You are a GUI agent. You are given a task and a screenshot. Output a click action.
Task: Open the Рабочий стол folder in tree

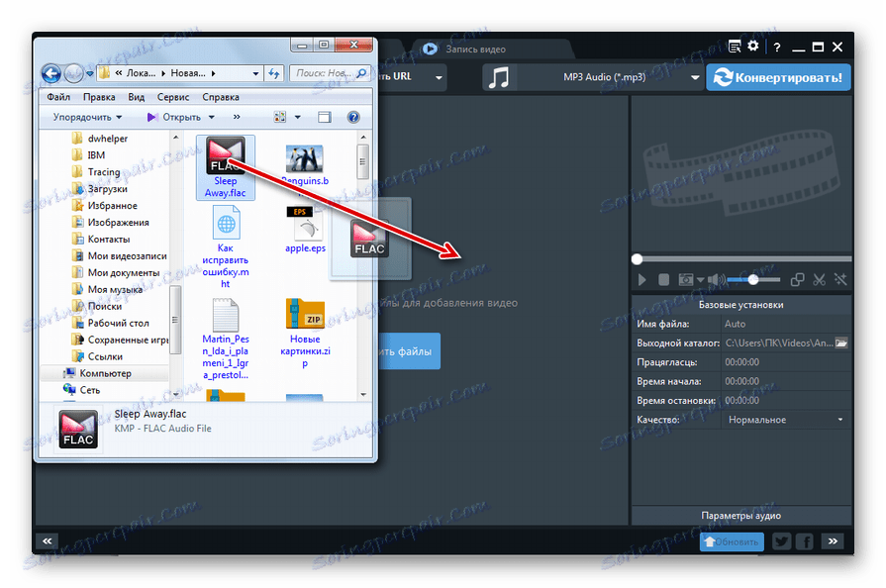coord(111,323)
